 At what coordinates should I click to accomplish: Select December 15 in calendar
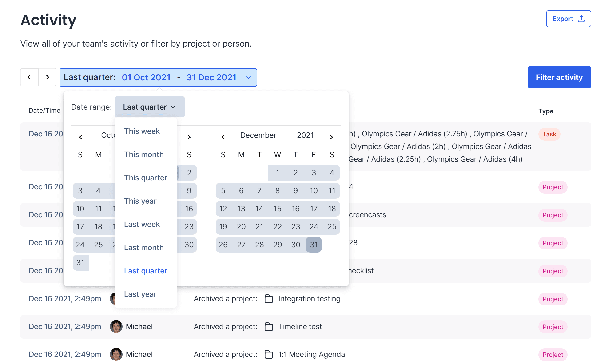click(277, 209)
